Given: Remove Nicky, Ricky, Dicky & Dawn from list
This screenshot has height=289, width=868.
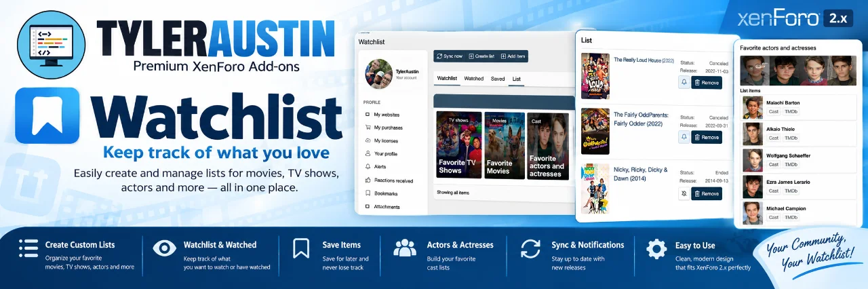Looking at the screenshot, I should click(707, 193).
